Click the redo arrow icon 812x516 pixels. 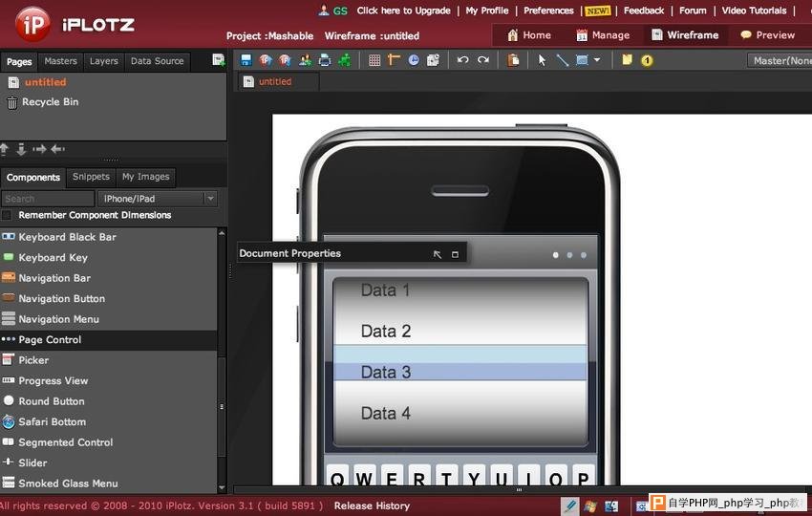[482, 60]
